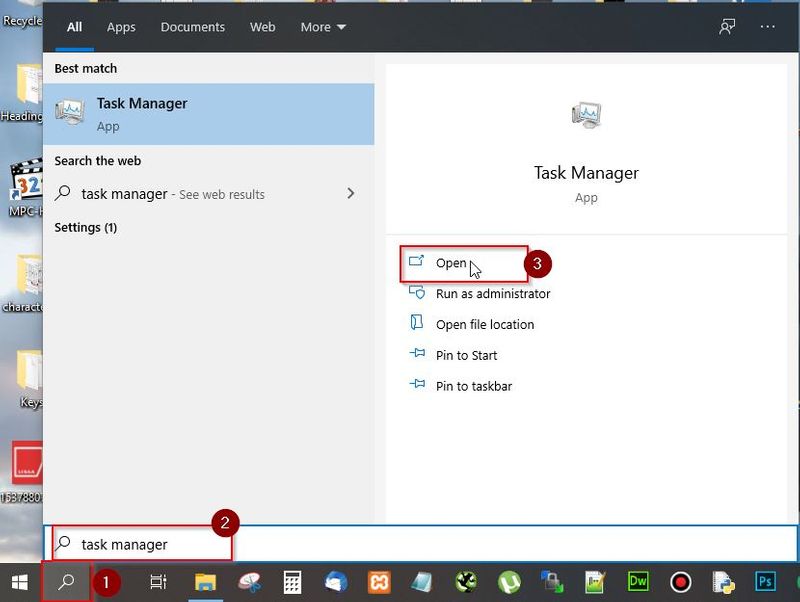Select Task Manager best match result
This screenshot has height=602, width=800.
point(208,114)
